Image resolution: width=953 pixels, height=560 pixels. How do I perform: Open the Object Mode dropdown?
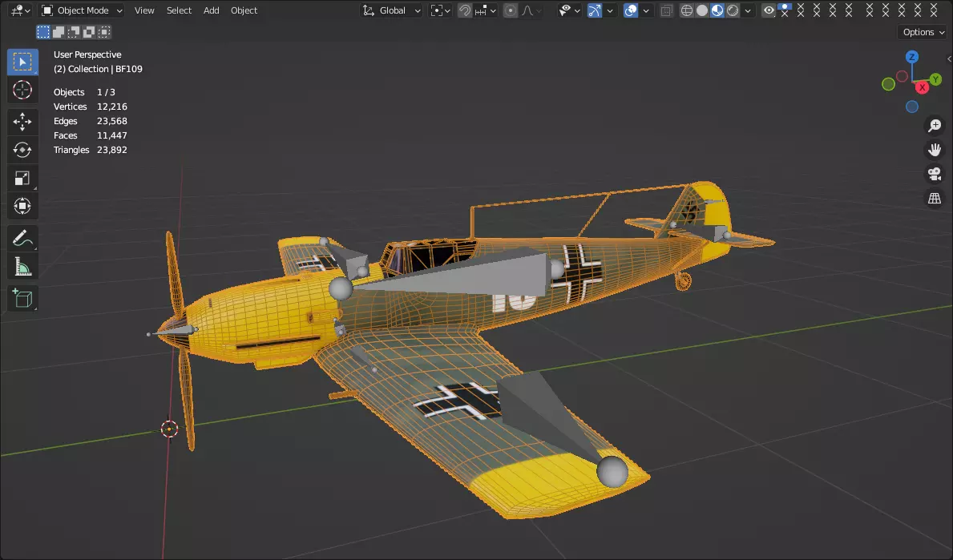pyautogui.click(x=82, y=10)
